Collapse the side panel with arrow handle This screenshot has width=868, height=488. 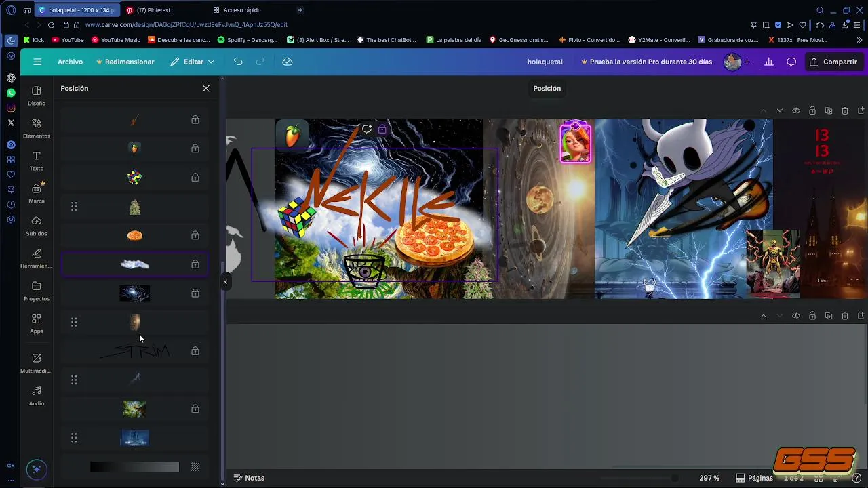pos(226,281)
